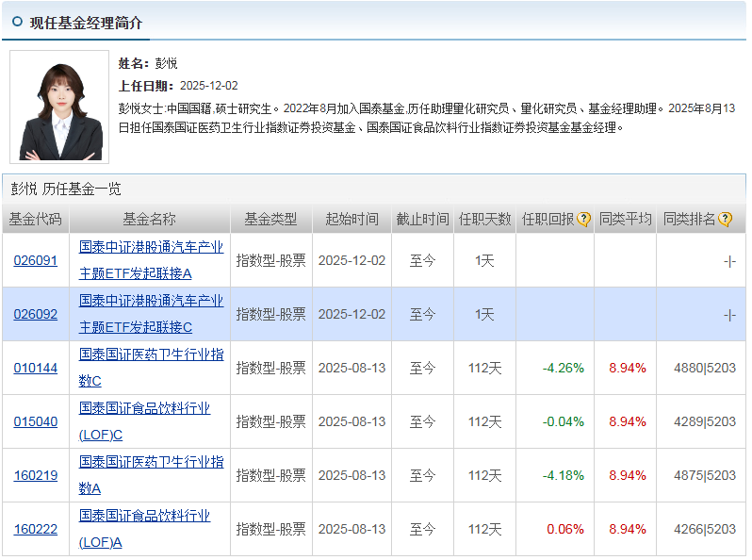Open fund code link 010144
Image resolution: width=752 pixels, height=560 pixels.
coord(36,368)
